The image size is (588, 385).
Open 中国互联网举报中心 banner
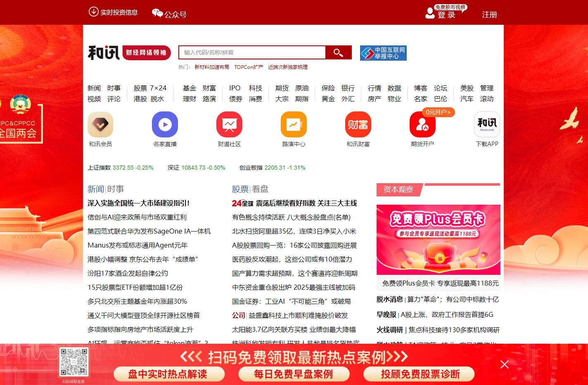(x=383, y=53)
